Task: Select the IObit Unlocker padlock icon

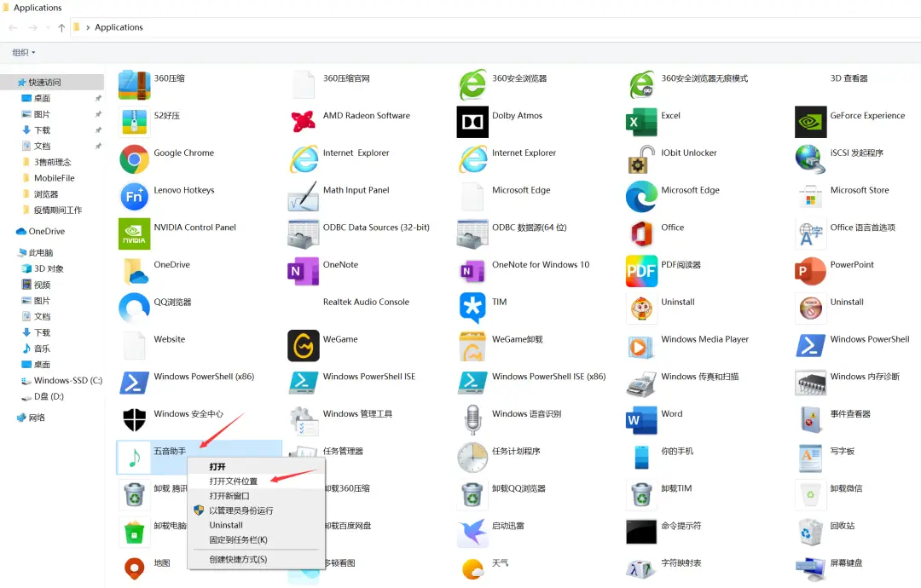Action: tap(639, 159)
